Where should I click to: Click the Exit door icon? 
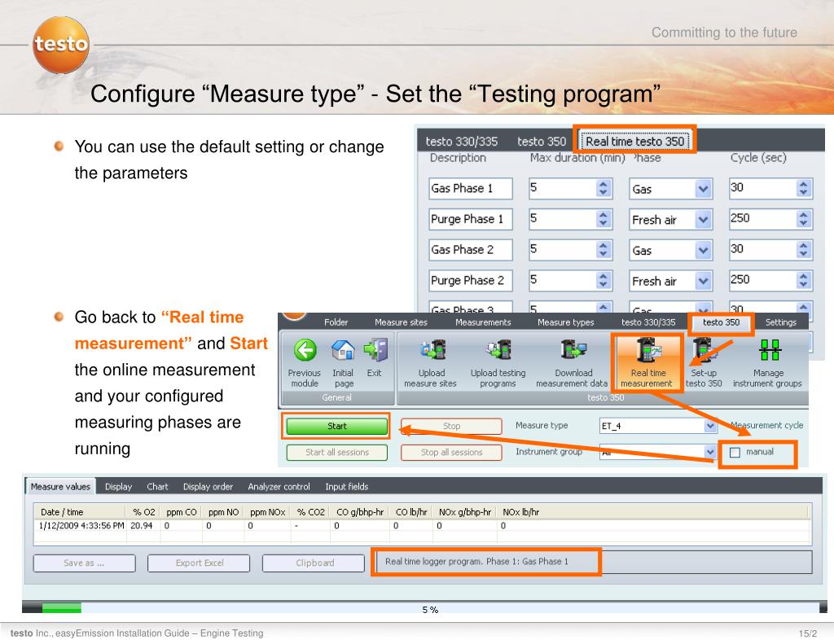[375, 350]
